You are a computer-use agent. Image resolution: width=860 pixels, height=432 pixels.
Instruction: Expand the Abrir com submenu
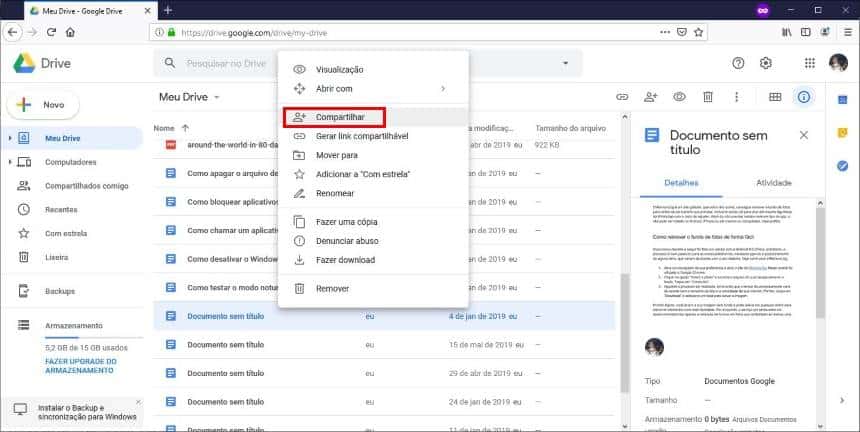pyautogui.click(x=373, y=88)
